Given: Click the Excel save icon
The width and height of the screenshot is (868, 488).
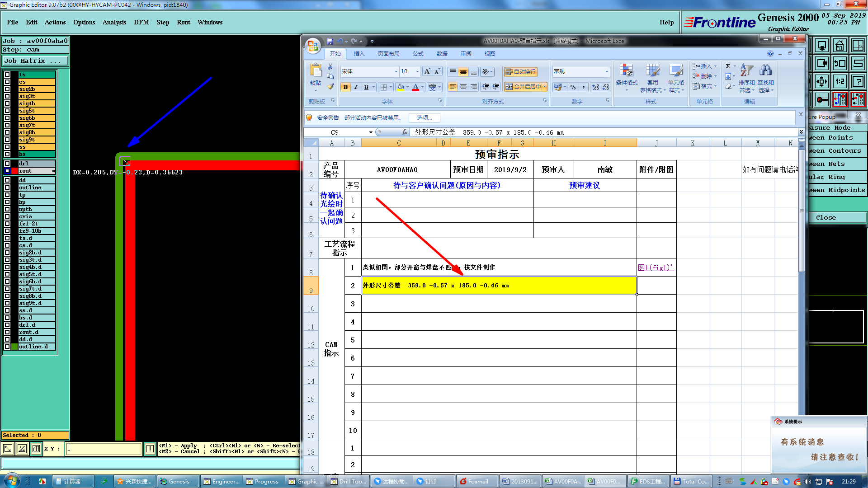Looking at the screenshot, I should [x=330, y=41].
